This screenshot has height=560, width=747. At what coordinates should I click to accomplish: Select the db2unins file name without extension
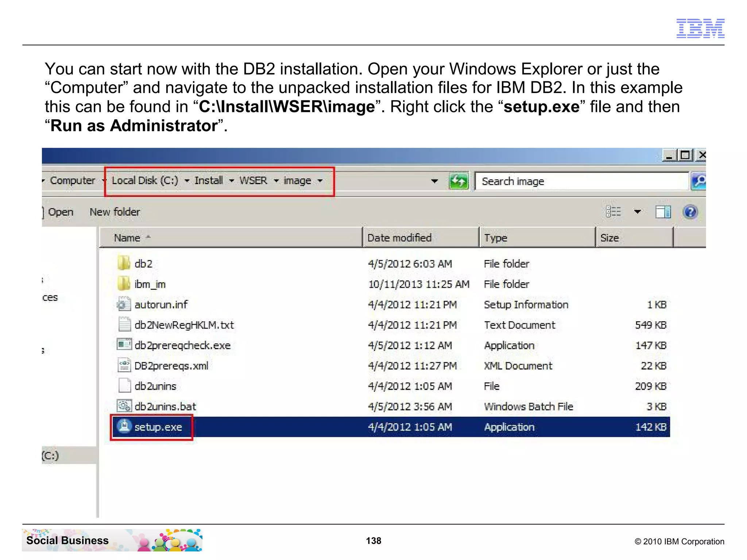click(155, 386)
